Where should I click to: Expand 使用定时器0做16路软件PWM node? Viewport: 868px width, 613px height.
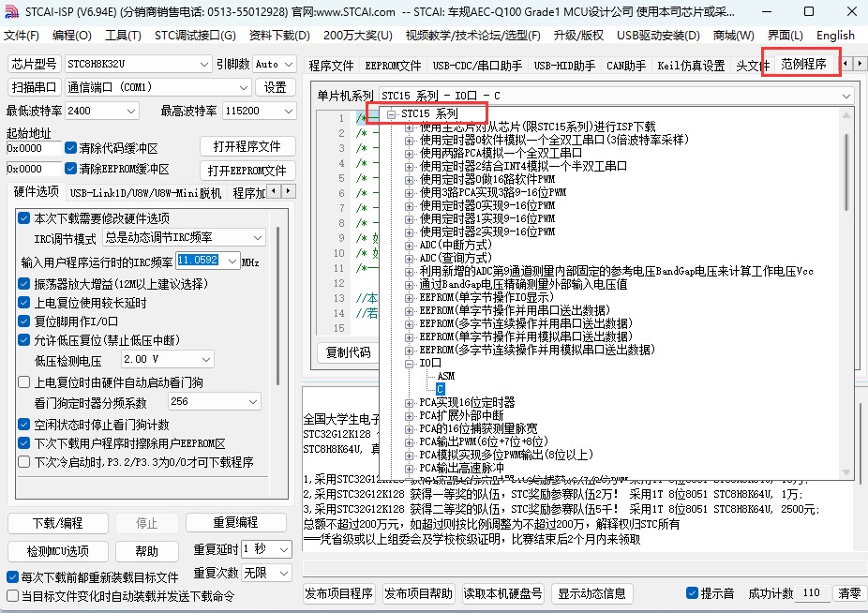click(409, 179)
